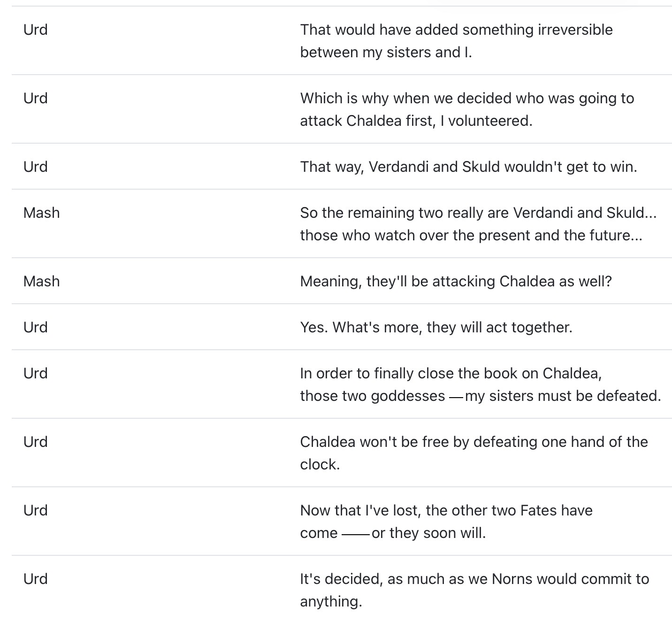Click Mash's line about present and future
Screen dimensions: 672x622
478,224
